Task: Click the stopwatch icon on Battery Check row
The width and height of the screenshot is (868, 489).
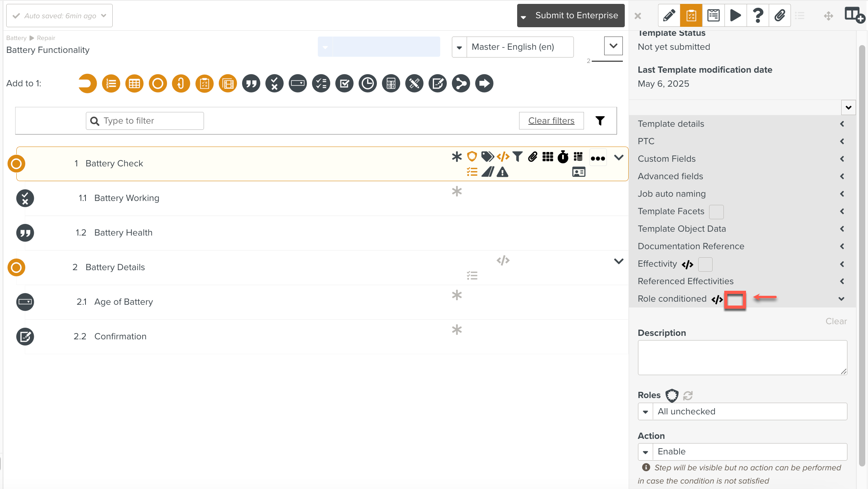Action: point(563,157)
